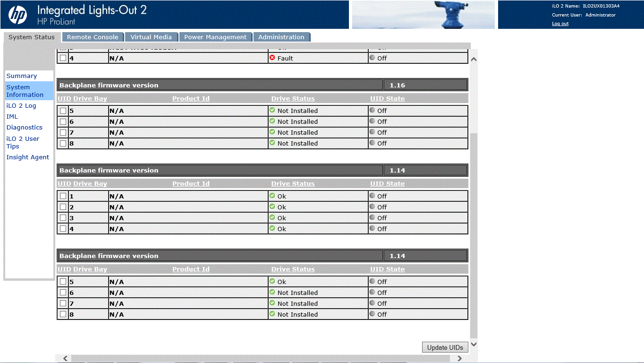Click vertical scrollbar down arrow
644x363 pixels.
coord(474,344)
